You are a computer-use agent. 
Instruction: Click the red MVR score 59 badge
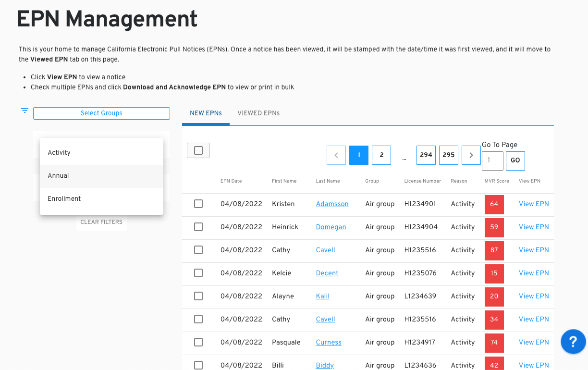tap(494, 227)
